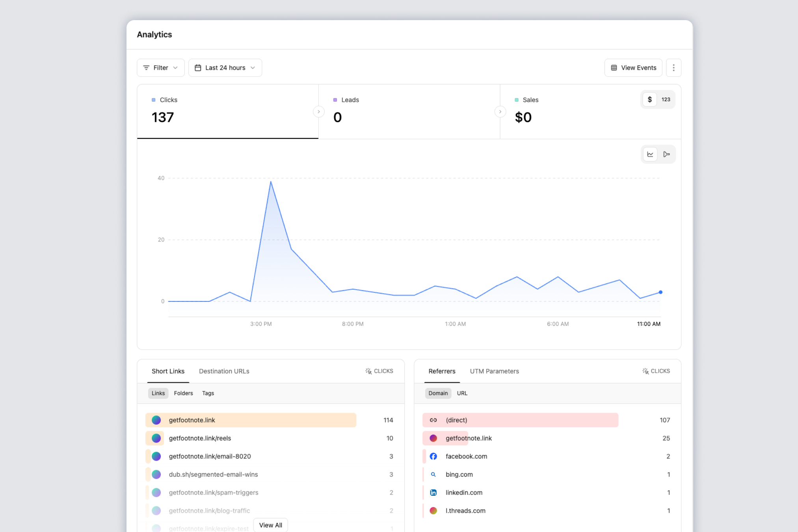Select the URL referrer filter

point(462,393)
